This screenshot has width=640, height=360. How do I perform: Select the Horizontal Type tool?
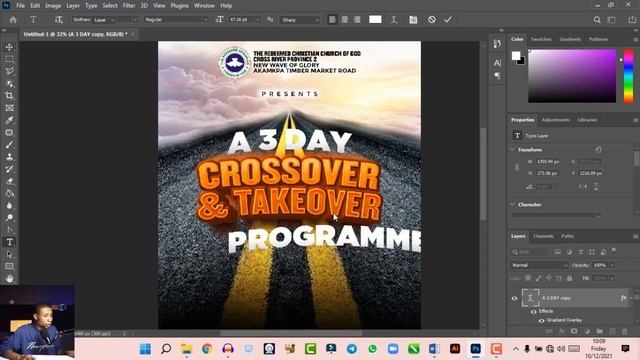(x=9, y=242)
